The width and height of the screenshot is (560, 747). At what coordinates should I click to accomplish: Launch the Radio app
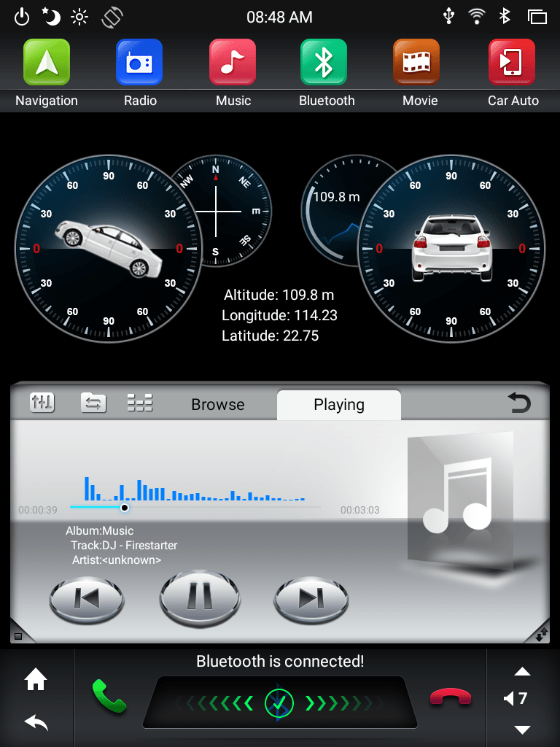click(139, 63)
